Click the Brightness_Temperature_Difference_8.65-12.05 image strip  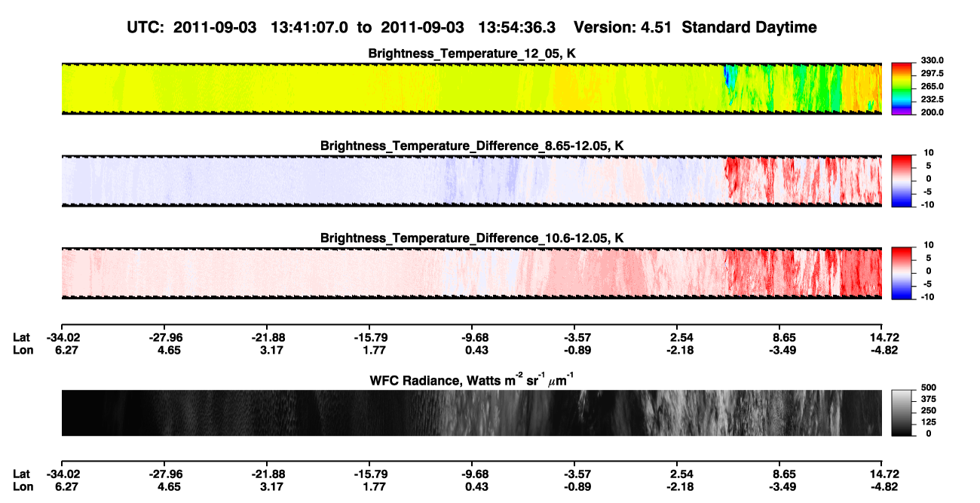[x=471, y=180]
